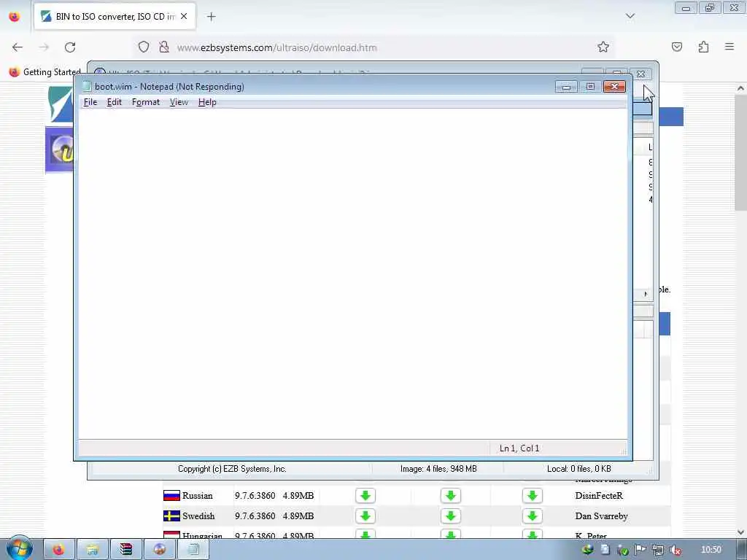Open Notepad's Format menu
This screenshot has width=747, height=560.
click(x=146, y=102)
